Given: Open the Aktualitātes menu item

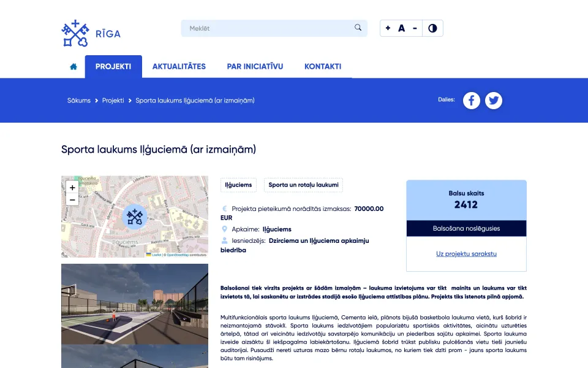Looking at the screenshot, I should tap(179, 66).
